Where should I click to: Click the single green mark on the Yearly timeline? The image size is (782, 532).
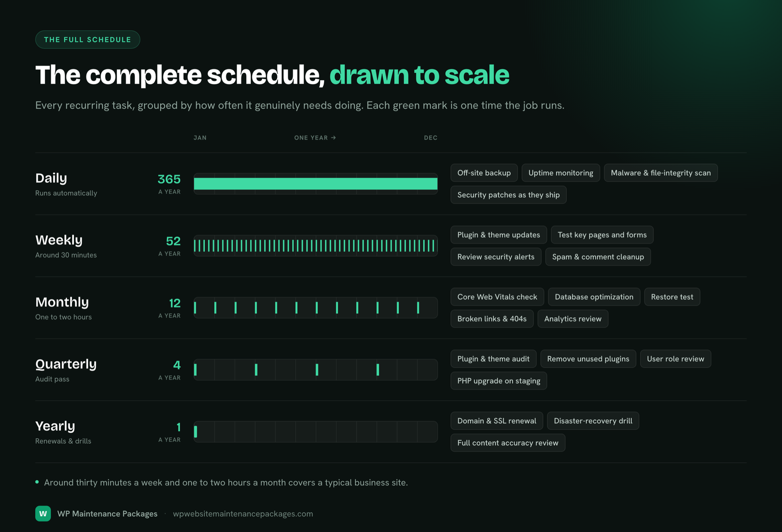click(195, 432)
